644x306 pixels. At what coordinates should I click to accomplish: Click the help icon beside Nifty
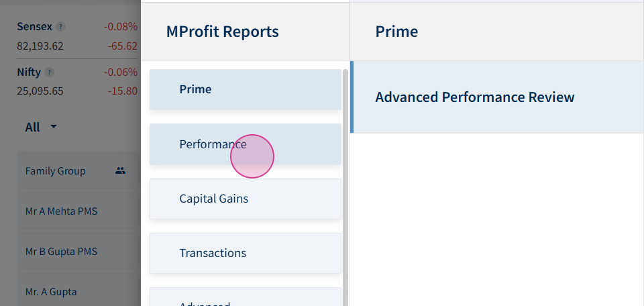pos(49,72)
